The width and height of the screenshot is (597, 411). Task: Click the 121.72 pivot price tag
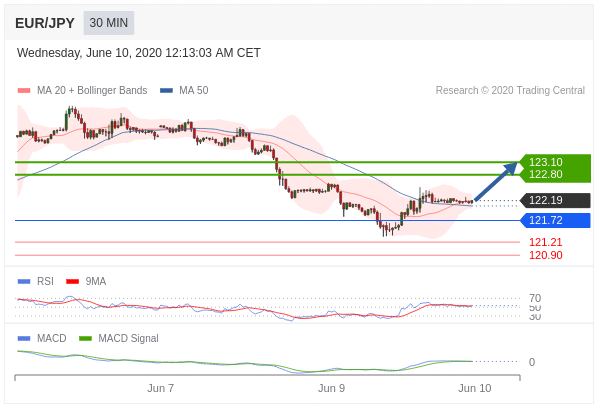(x=555, y=220)
